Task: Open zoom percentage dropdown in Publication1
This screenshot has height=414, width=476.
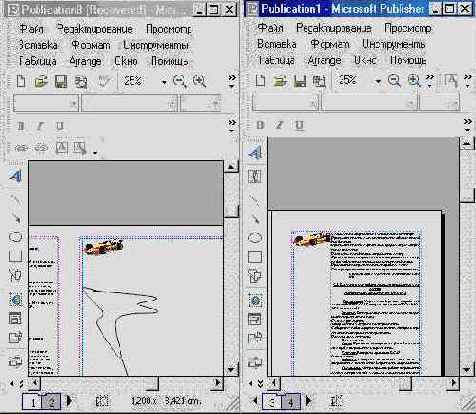Action: point(378,81)
